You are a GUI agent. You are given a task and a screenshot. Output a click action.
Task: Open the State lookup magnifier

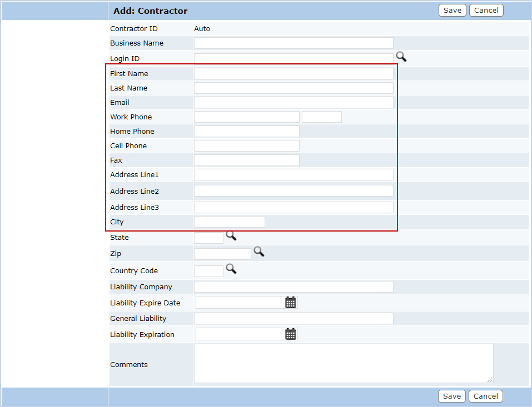click(x=231, y=236)
